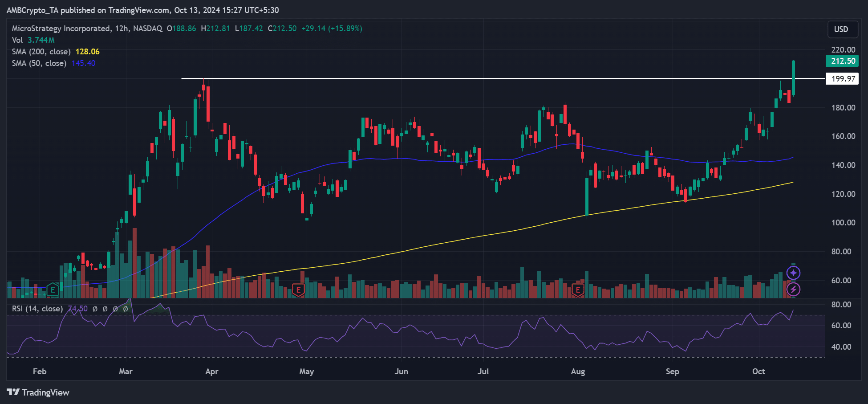Viewport: 868px width, 404px height.
Task: Click the O188.86 open value
Action: point(181,29)
